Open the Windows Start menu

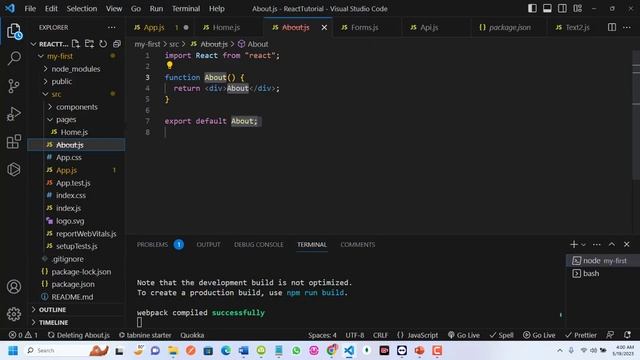(13, 350)
